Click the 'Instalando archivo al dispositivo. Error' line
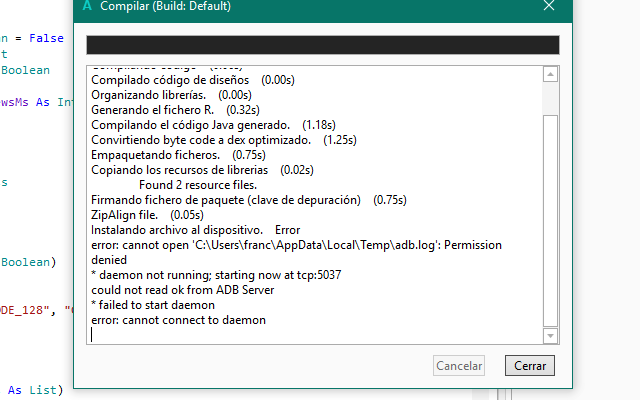Screen dimensions: 640x400 point(195,230)
